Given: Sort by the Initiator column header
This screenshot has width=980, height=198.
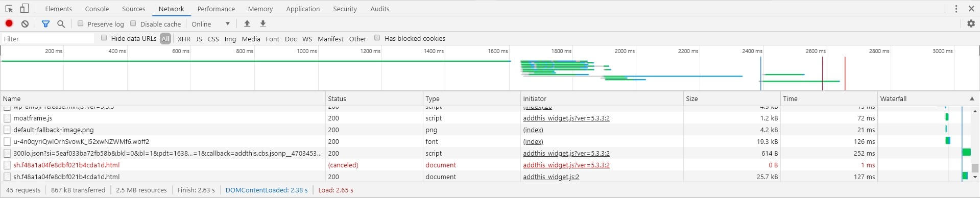Looking at the screenshot, I should click(x=602, y=98).
